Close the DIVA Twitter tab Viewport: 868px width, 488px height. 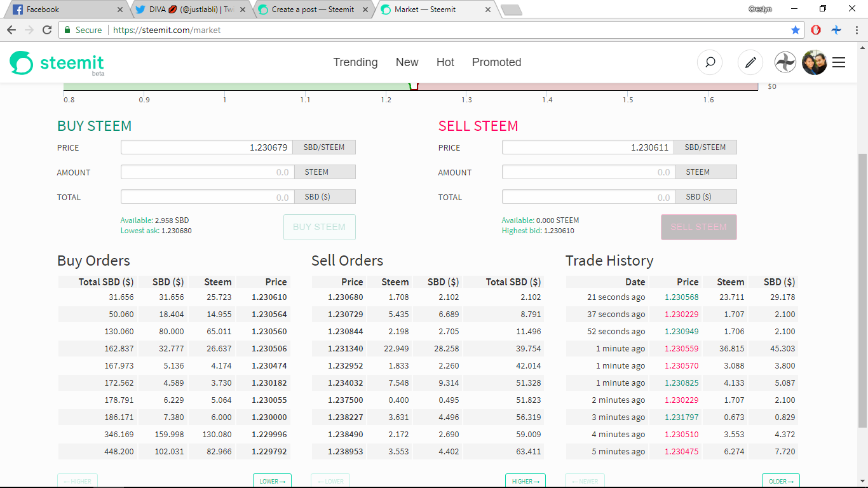click(243, 10)
